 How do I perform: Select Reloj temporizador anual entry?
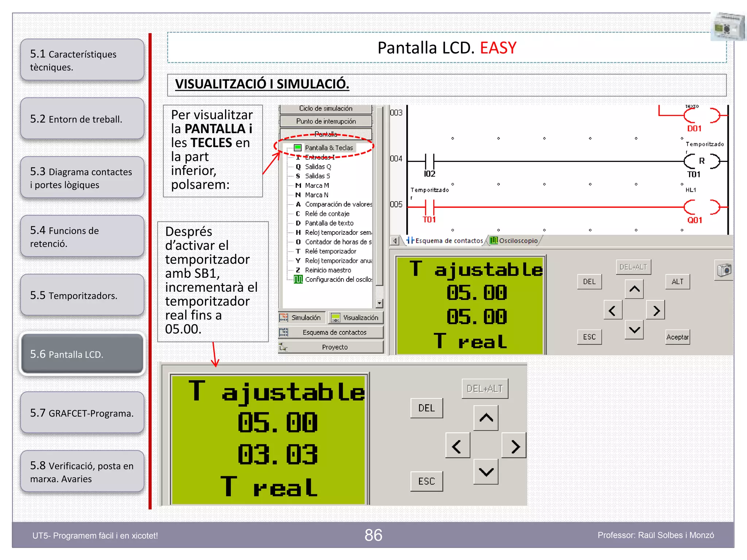[338, 261]
